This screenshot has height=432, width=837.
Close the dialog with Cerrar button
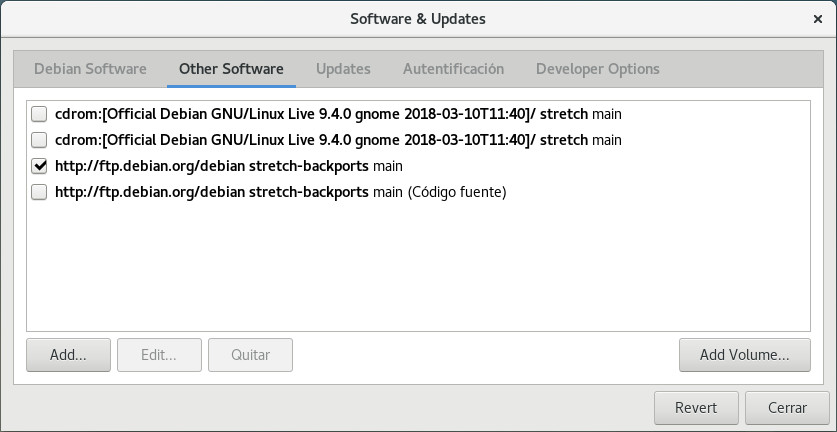coord(787,408)
